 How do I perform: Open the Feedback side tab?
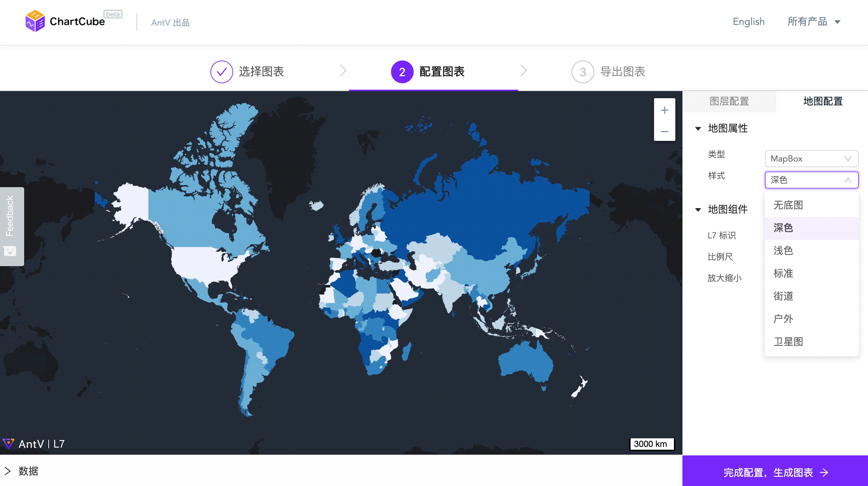11,226
